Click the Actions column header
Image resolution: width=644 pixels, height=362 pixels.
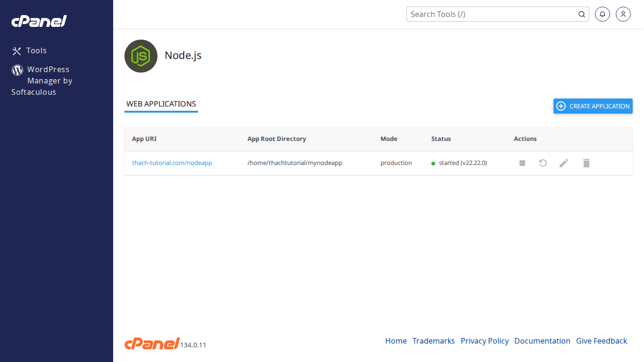(x=525, y=139)
